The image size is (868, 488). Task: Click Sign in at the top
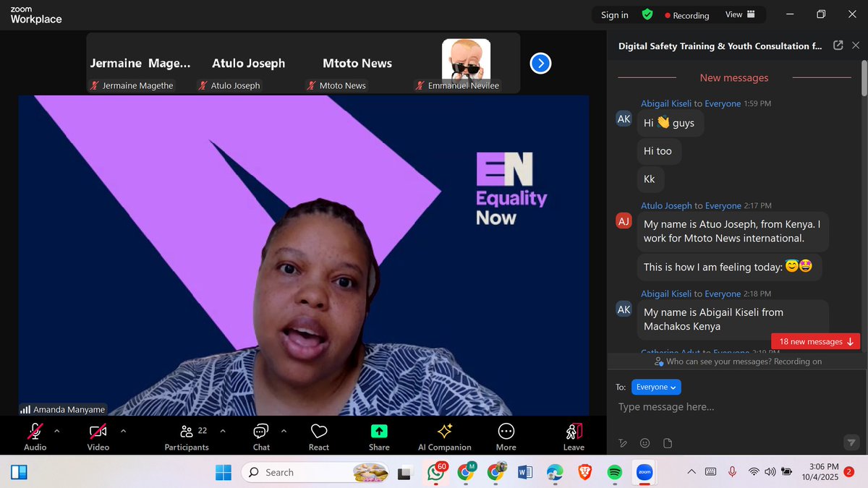(x=615, y=15)
